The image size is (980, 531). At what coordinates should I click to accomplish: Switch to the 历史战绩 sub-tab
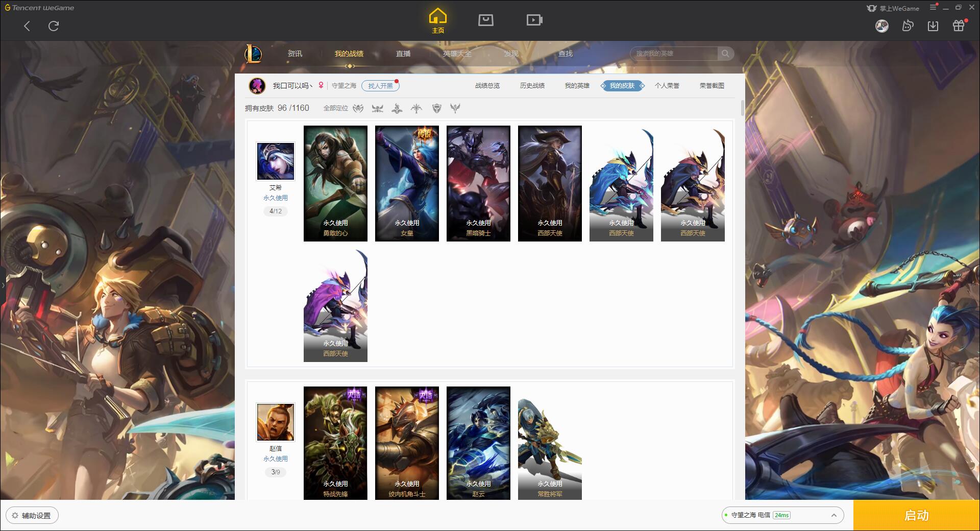coord(532,86)
